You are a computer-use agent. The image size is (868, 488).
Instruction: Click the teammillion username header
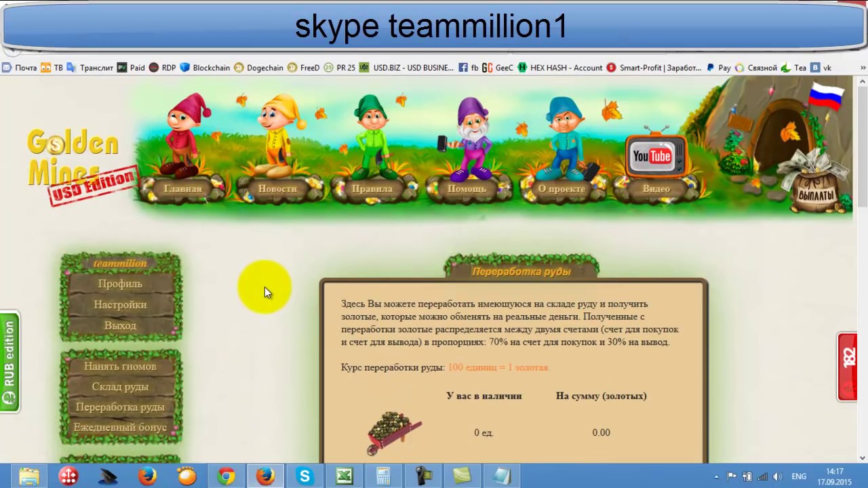tap(120, 263)
